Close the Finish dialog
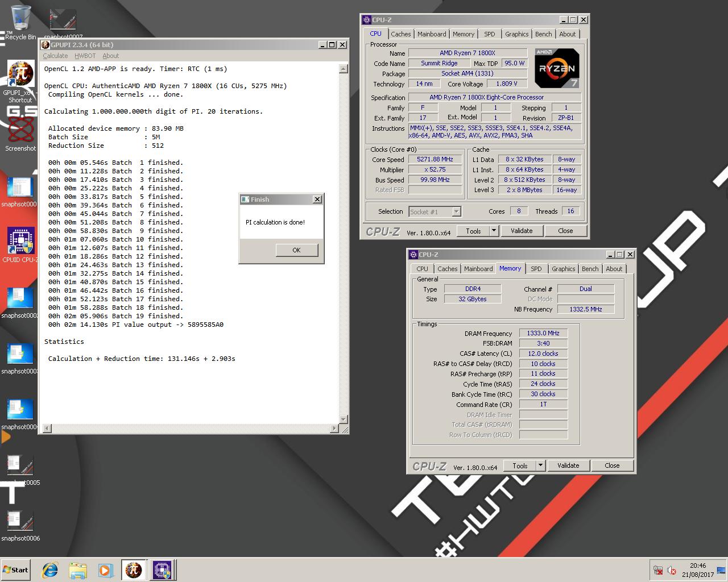 pos(317,199)
